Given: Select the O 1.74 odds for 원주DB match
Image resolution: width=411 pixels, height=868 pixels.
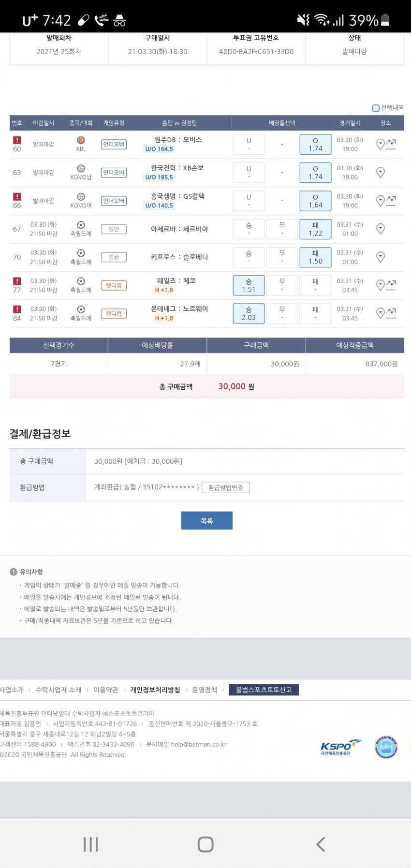Looking at the screenshot, I should click(x=315, y=144).
